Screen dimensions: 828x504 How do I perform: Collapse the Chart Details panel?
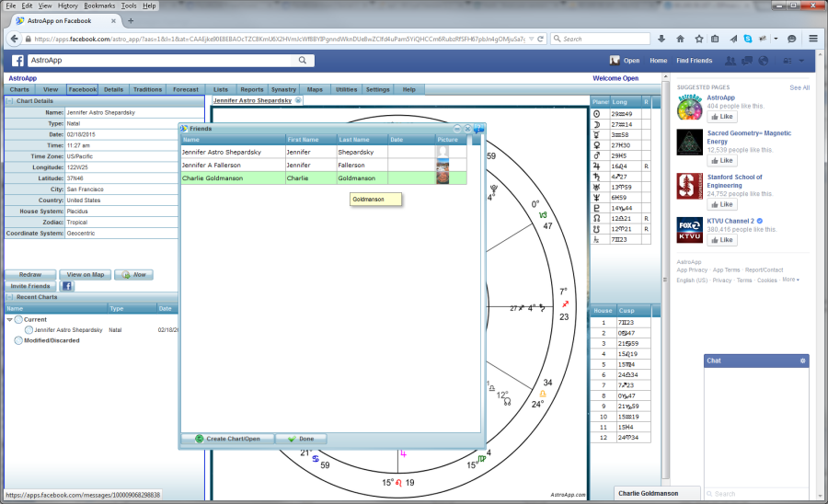pyautogui.click(x=9, y=101)
